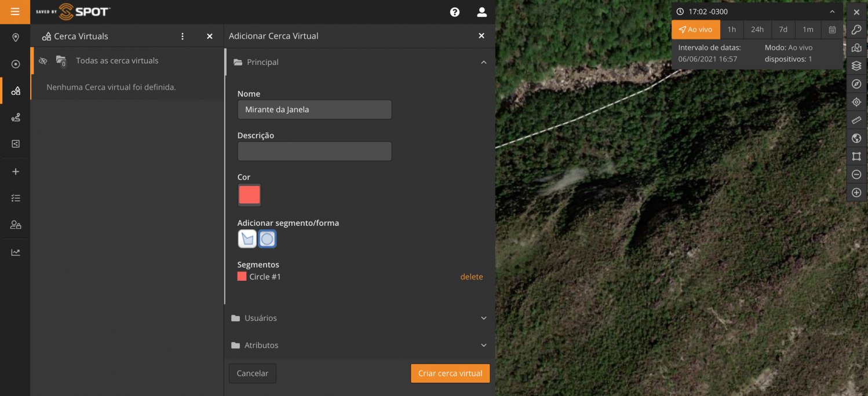Zoom in the map with plus icon

click(x=856, y=192)
